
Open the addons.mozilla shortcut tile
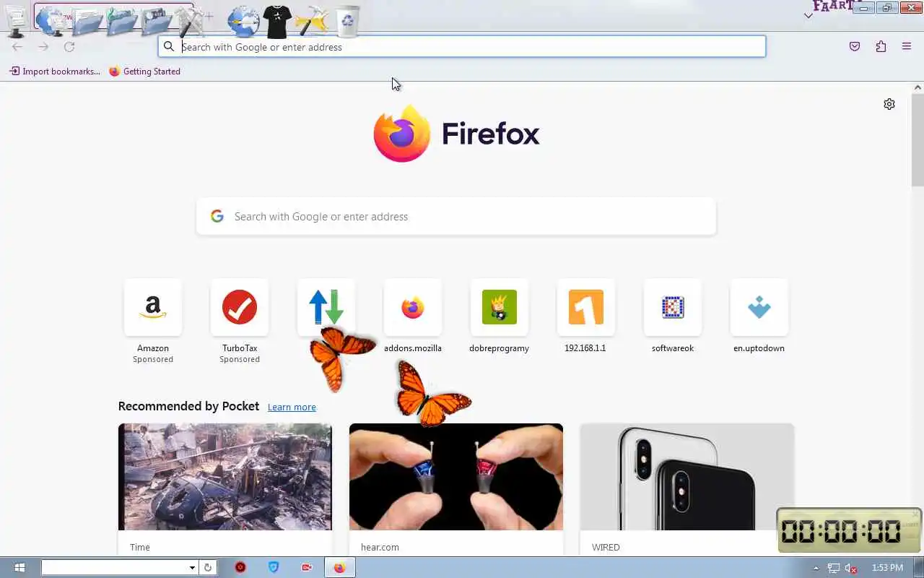coord(413,308)
